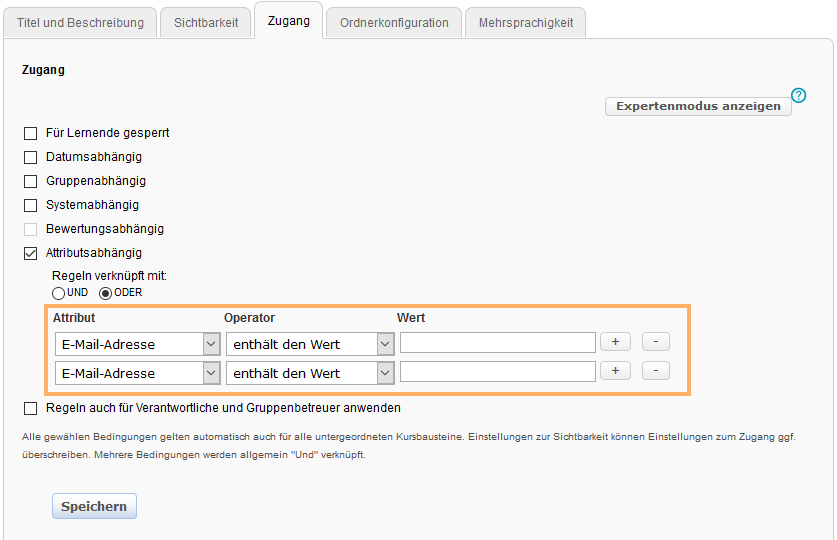The height and width of the screenshot is (540, 837).
Task: Switch to the Sichtbarkeit tab
Action: (x=206, y=22)
